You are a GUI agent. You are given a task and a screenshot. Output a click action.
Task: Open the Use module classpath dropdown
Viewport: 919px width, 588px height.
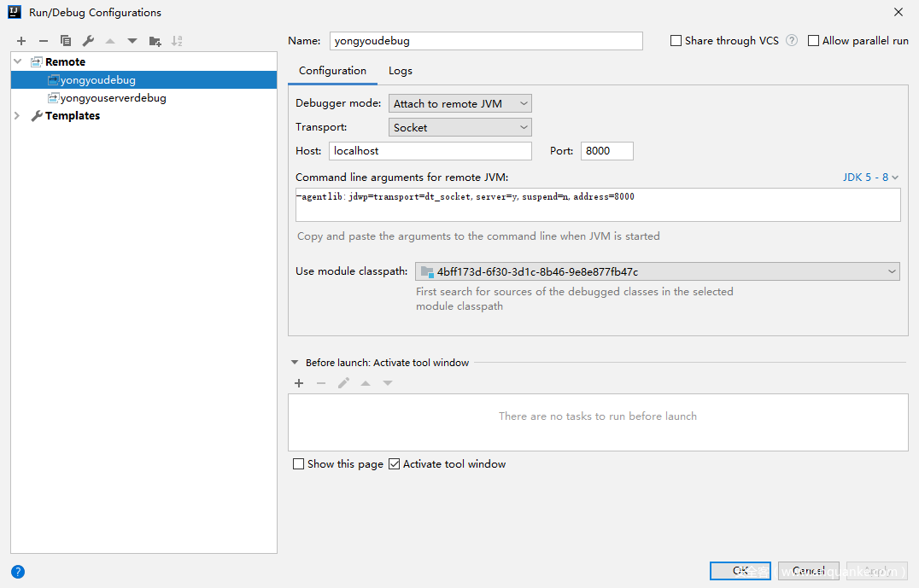click(x=657, y=271)
